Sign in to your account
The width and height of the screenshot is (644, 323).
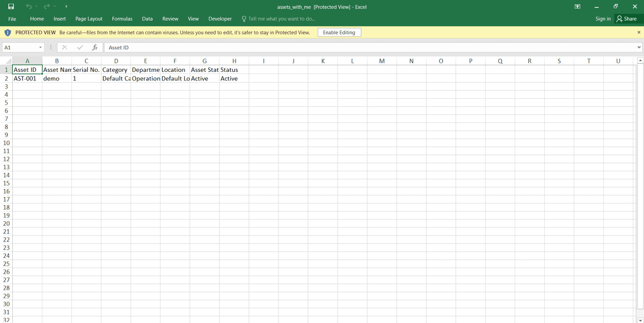coord(602,18)
